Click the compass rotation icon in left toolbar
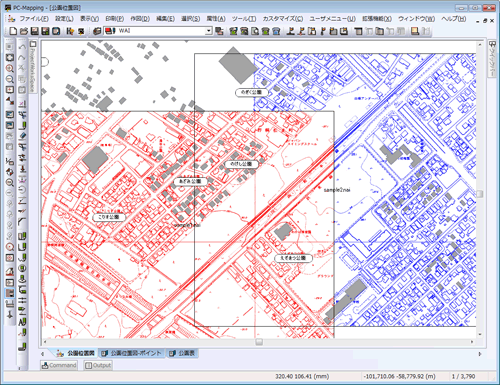 (x=10, y=172)
